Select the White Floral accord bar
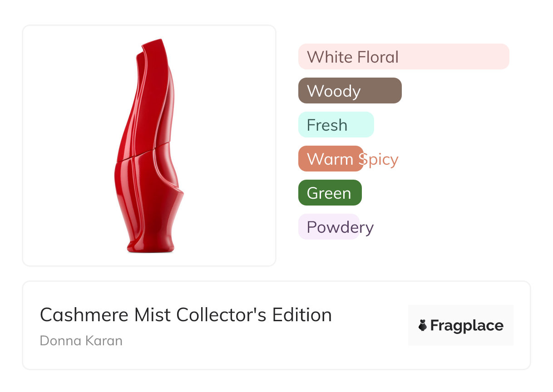 pos(403,57)
